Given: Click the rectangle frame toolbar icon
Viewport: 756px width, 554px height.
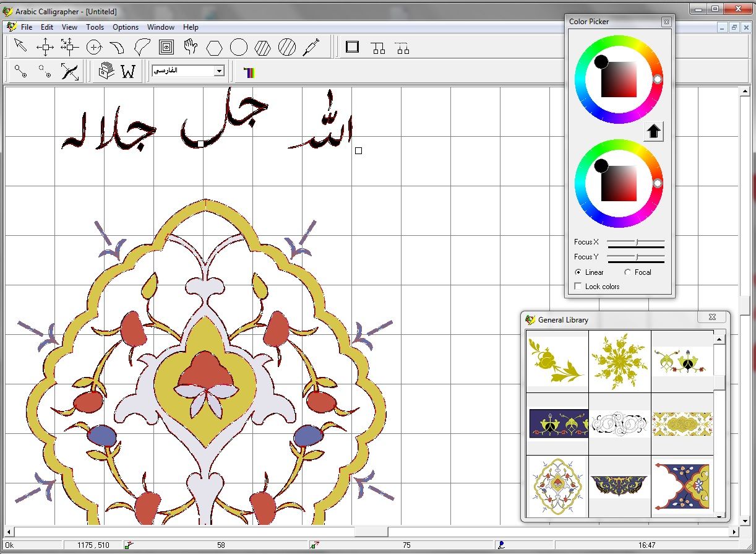Looking at the screenshot, I should [x=353, y=46].
